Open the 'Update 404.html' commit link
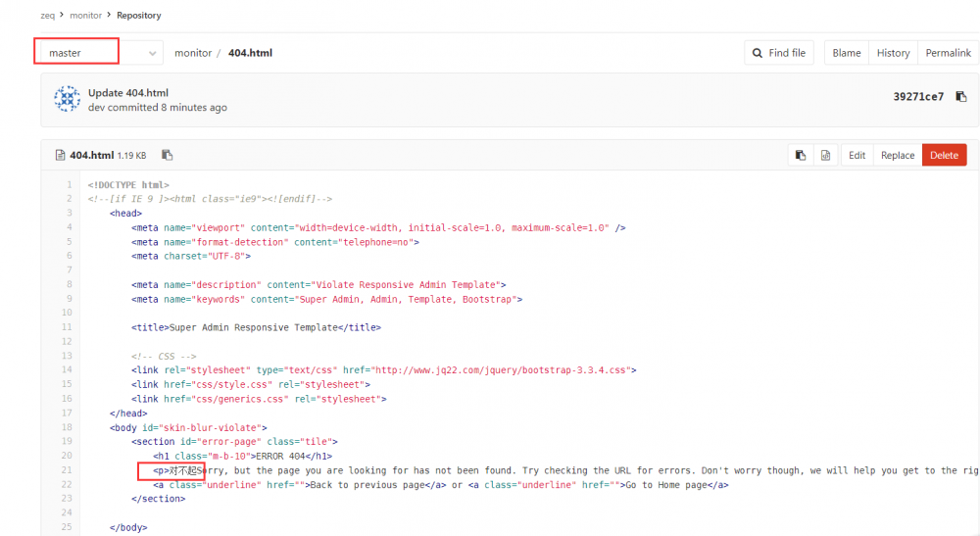This screenshot has height=536, width=980. (x=128, y=93)
